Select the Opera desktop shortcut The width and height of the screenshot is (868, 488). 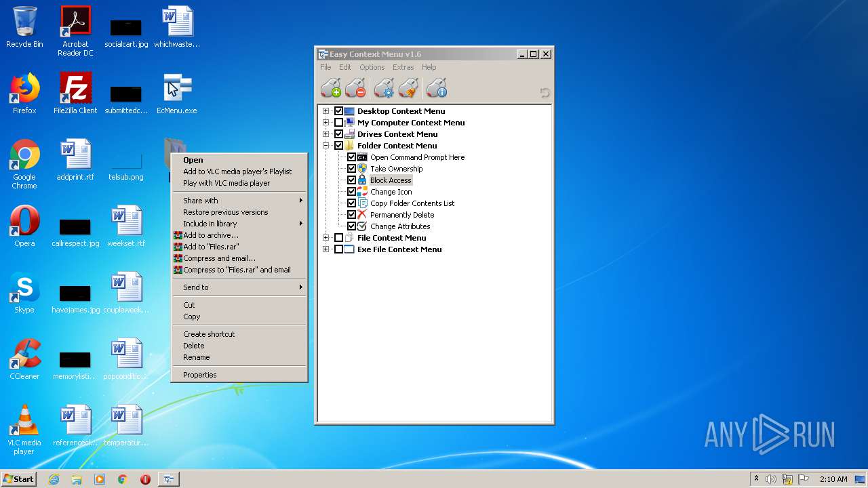24,226
